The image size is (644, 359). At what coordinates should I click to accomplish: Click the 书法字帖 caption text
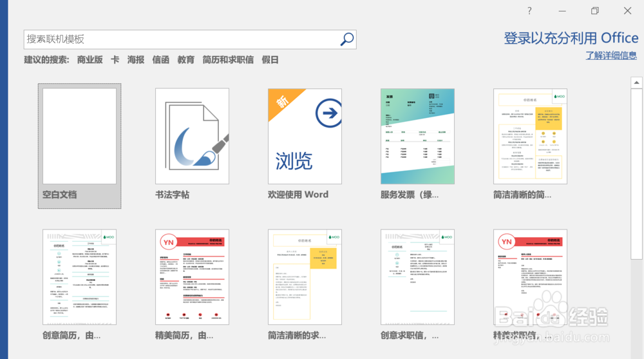pos(172,195)
